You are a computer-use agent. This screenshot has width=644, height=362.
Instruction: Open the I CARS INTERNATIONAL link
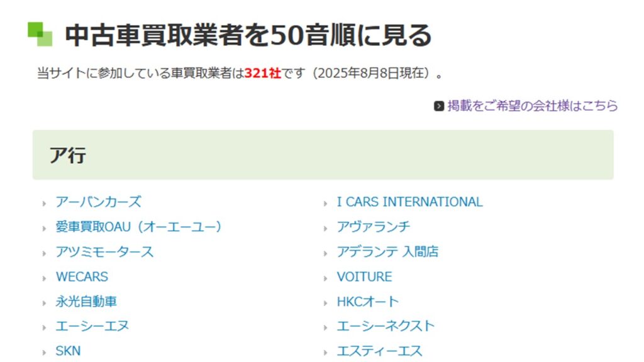click(x=409, y=202)
